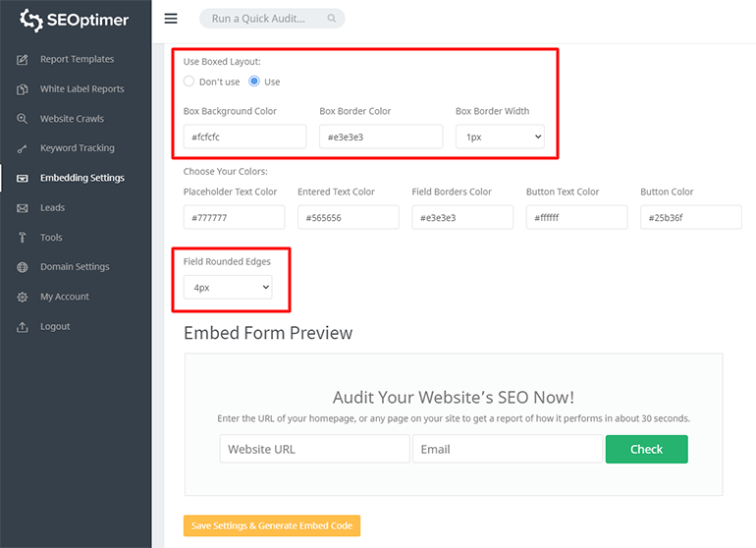Expand the Field Rounded Edges dropdown
The width and height of the screenshot is (756, 548).
pos(228,288)
